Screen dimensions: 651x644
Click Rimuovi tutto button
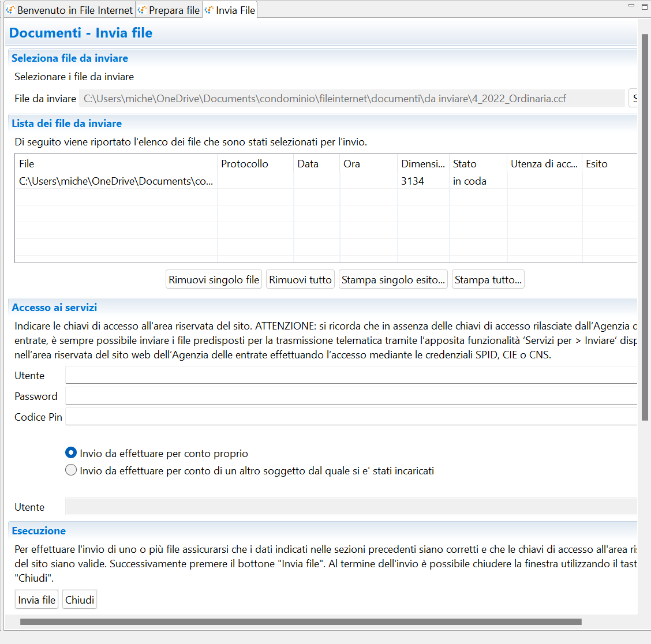(x=300, y=279)
